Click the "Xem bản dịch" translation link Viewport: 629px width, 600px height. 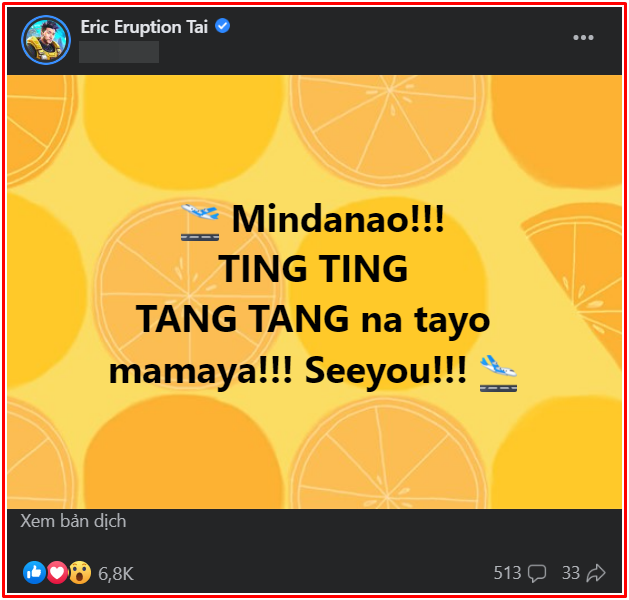tap(73, 521)
